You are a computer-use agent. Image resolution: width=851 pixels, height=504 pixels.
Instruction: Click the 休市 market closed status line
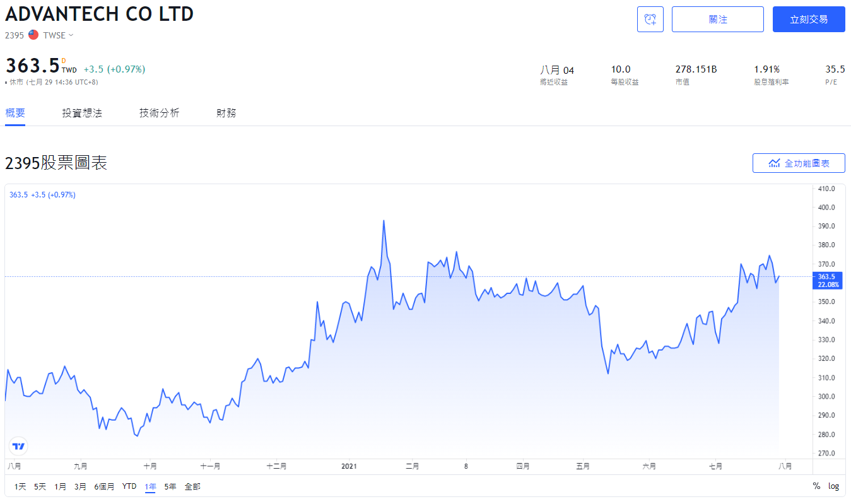pyautogui.click(x=52, y=82)
